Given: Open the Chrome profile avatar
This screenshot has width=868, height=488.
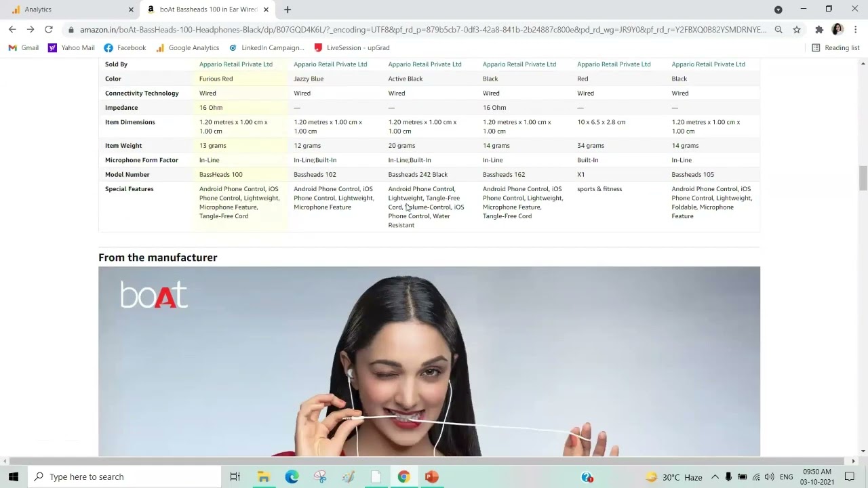Looking at the screenshot, I should 837,30.
